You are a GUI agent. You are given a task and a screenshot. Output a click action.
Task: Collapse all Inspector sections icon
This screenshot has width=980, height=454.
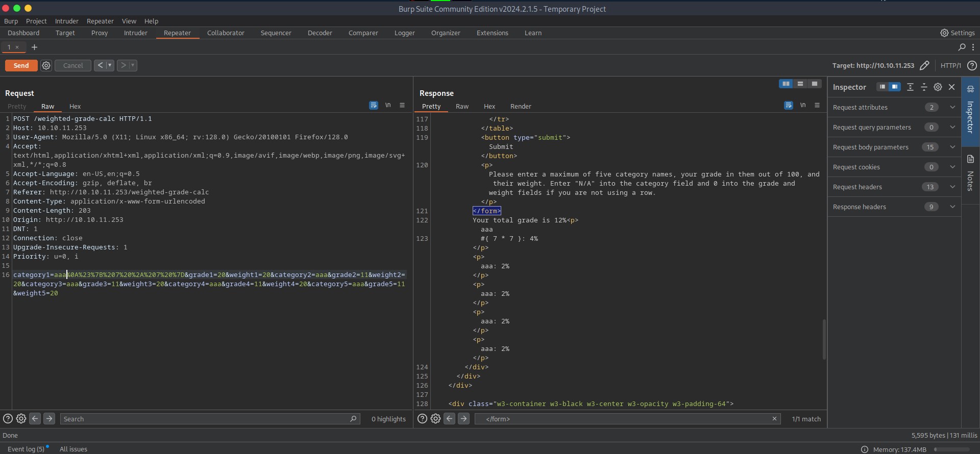coord(924,87)
